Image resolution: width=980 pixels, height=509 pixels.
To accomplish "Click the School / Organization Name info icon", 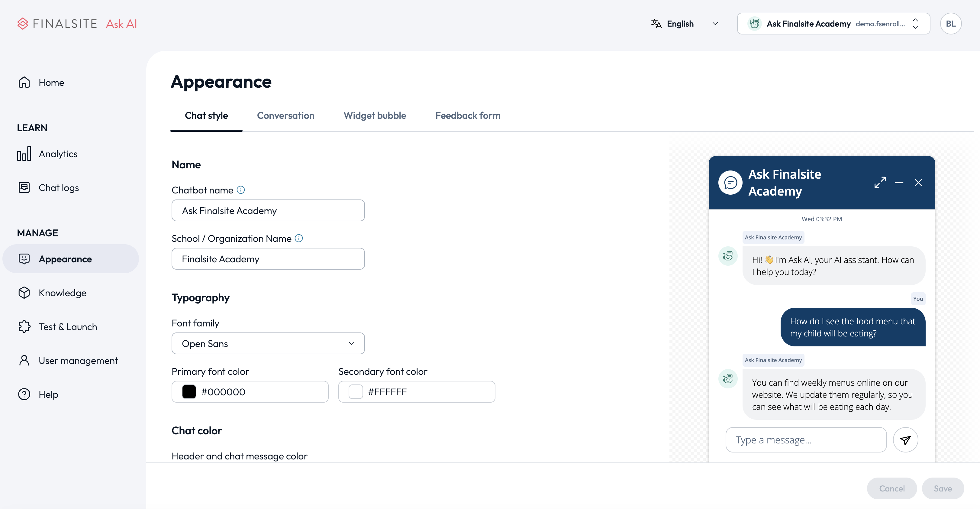I will point(299,238).
